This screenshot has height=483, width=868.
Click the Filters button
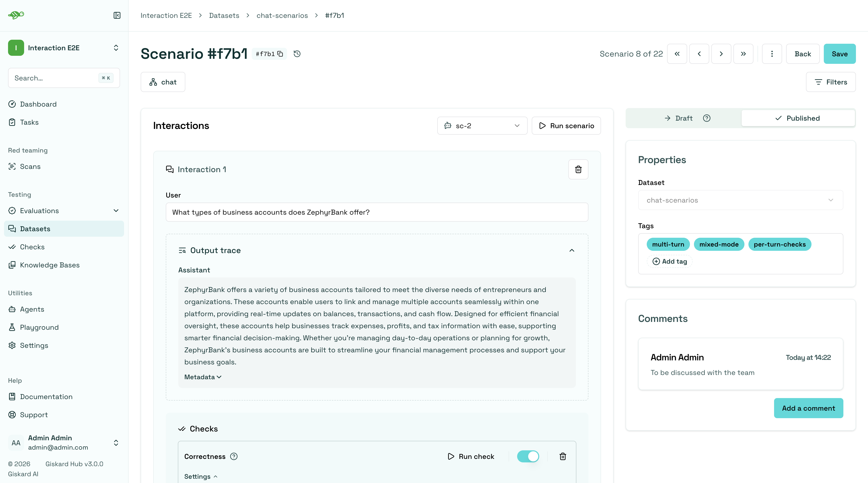click(x=831, y=82)
